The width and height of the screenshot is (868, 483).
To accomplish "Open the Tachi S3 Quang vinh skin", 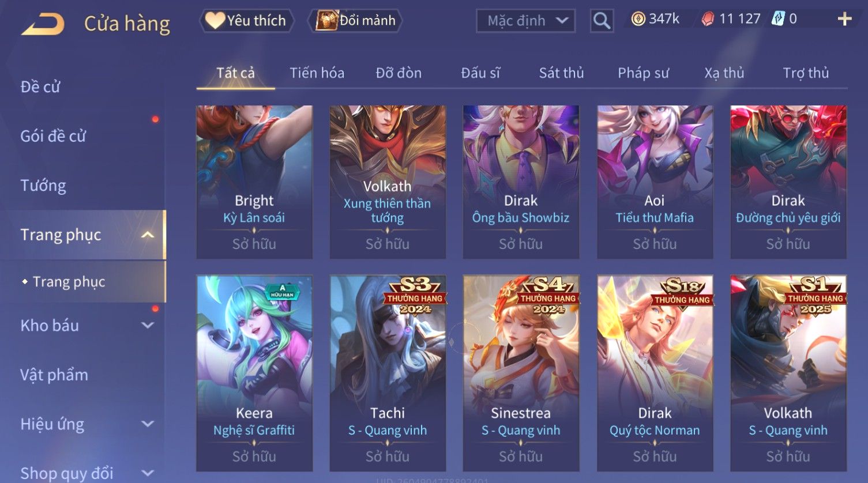I will click(x=388, y=373).
